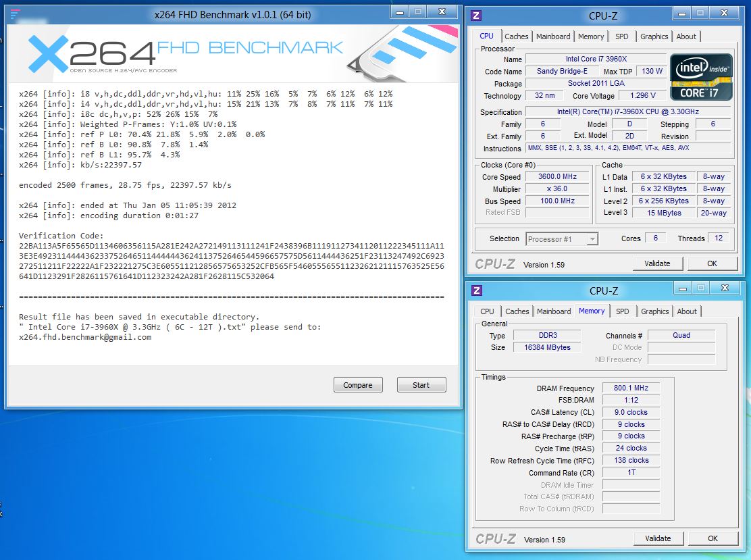Screen dimensions: 751x560
Task: Select SPD tab in lower CPU-Z window
Action: (622, 311)
